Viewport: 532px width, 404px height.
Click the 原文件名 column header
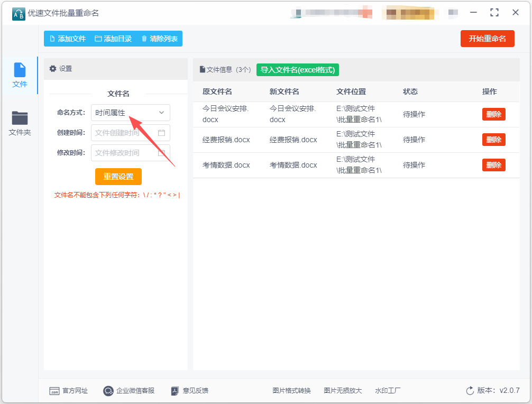pyautogui.click(x=217, y=91)
